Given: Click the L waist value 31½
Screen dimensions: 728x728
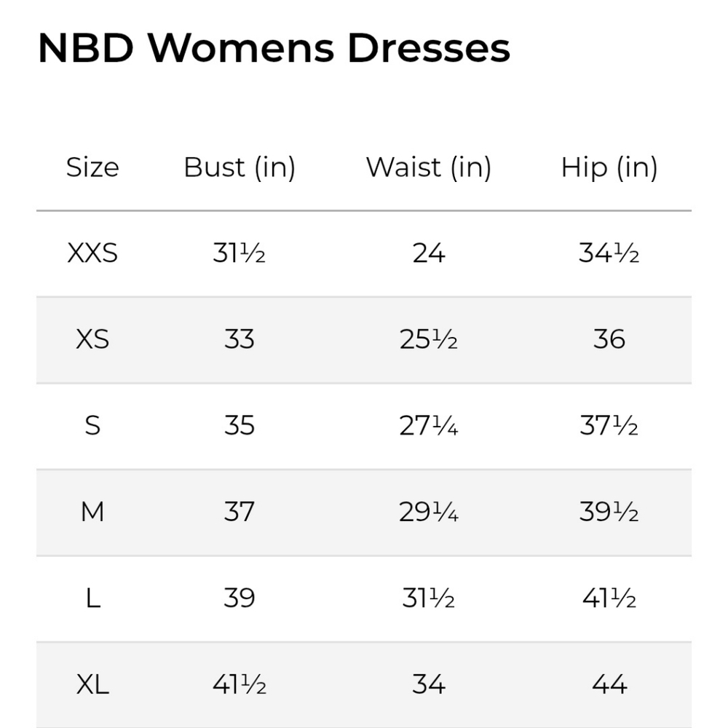Looking at the screenshot, I should [x=428, y=598].
